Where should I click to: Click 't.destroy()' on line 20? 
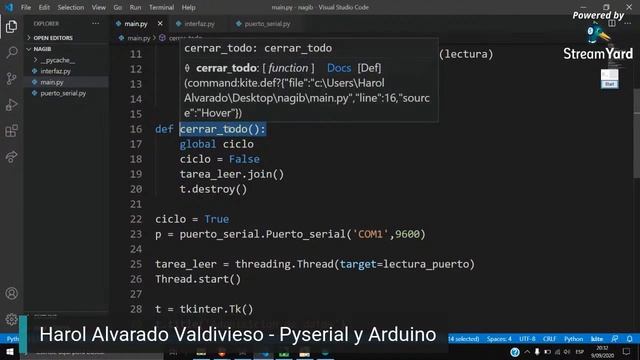coord(213,189)
